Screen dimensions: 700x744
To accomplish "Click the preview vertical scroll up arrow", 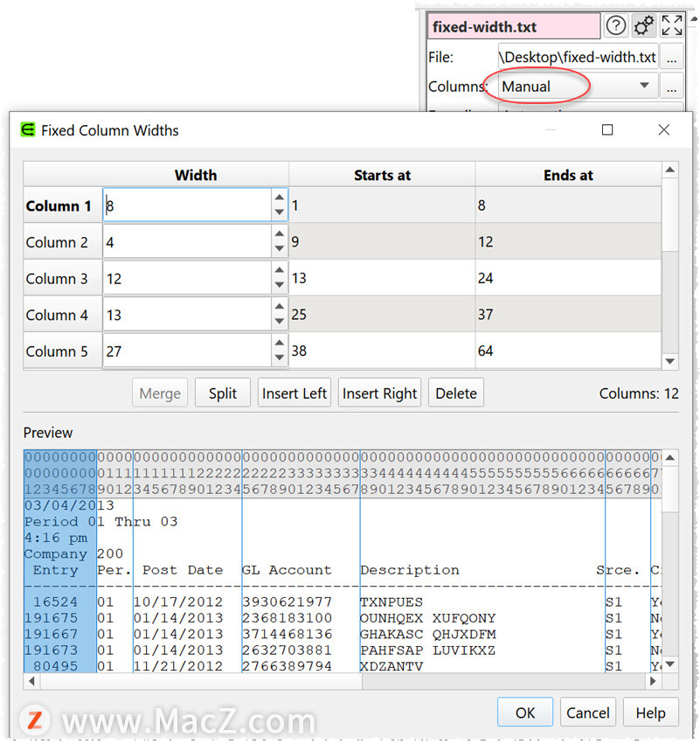I will 669,457.
